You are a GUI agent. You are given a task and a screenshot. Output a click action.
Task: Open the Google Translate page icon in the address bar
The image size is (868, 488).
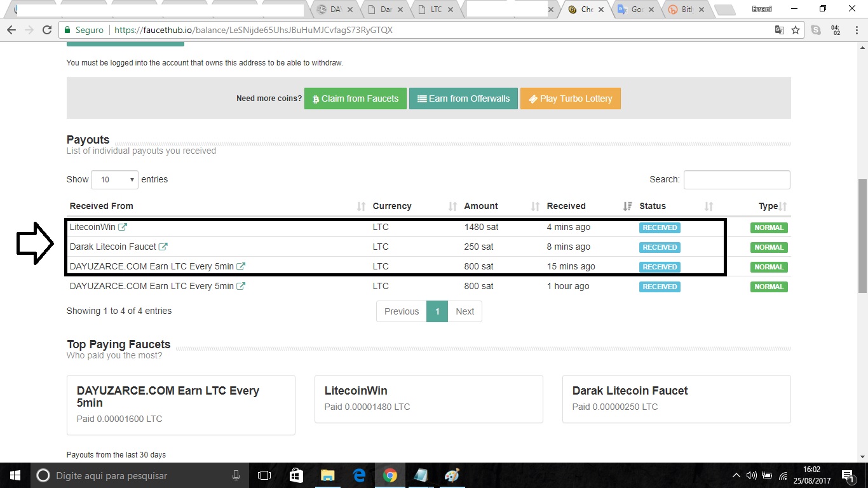point(779,30)
